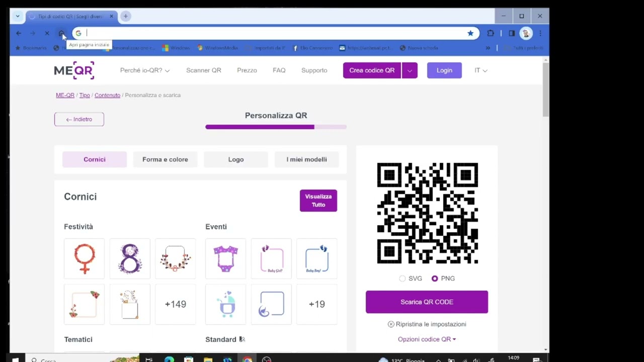Select the SVG format radio button
644x362 pixels.
[x=403, y=279]
